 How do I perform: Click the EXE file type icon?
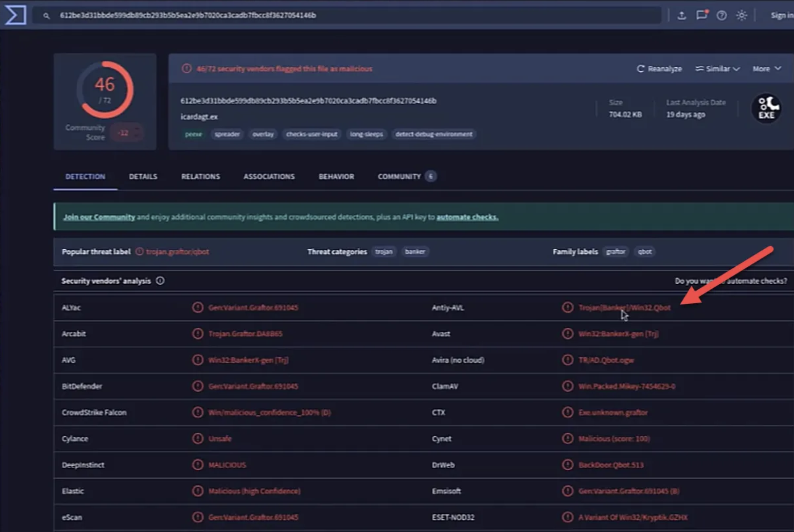click(x=766, y=108)
